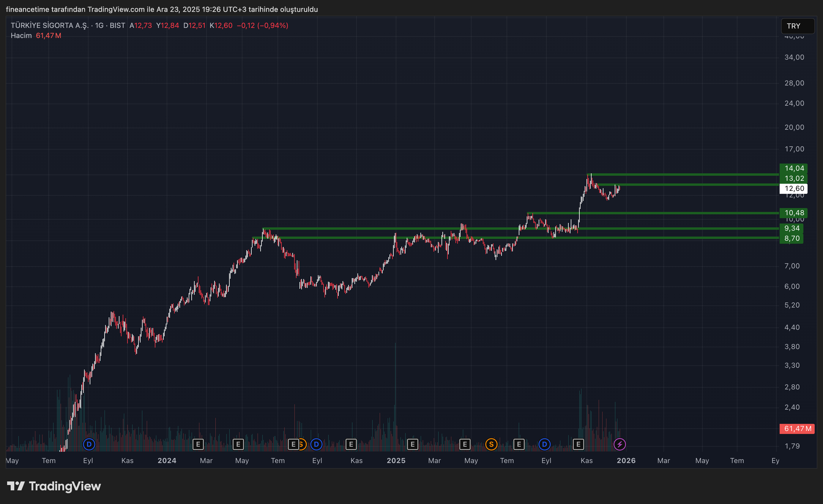Click the earnings marker after 2025 label
This screenshot has height=504, width=823.
click(x=412, y=444)
